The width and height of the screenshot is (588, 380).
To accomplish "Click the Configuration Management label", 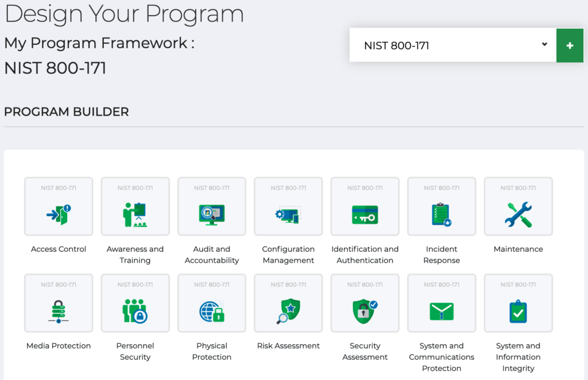I will (x=288, y=255).
